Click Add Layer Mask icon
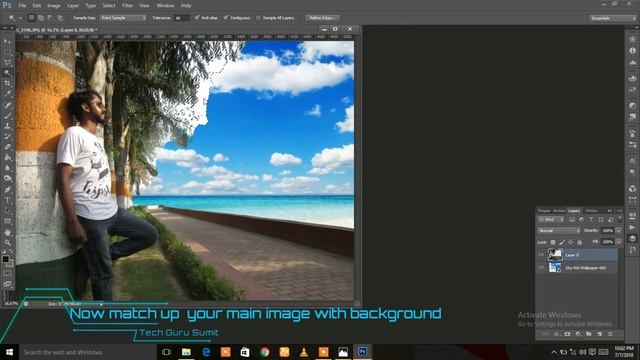Viewport: 640px width, 360px height. click(567, 334)
